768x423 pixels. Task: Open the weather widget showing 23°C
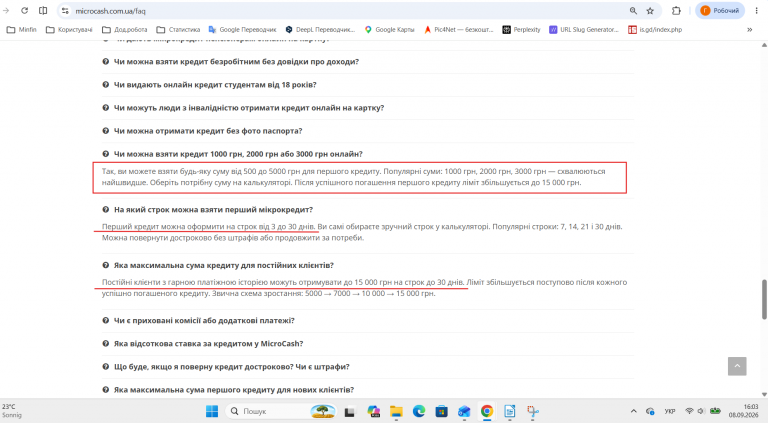pos(12,411)
